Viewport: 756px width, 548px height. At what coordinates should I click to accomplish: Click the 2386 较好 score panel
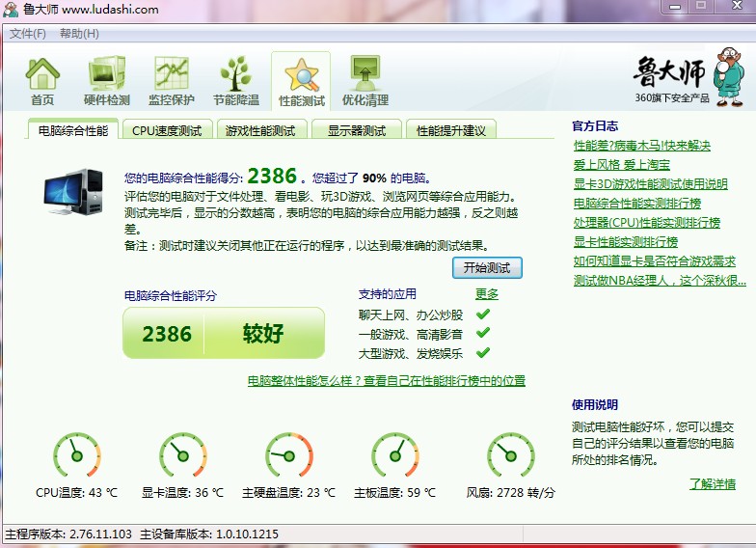pyautogui.click(x=224, y=333)
